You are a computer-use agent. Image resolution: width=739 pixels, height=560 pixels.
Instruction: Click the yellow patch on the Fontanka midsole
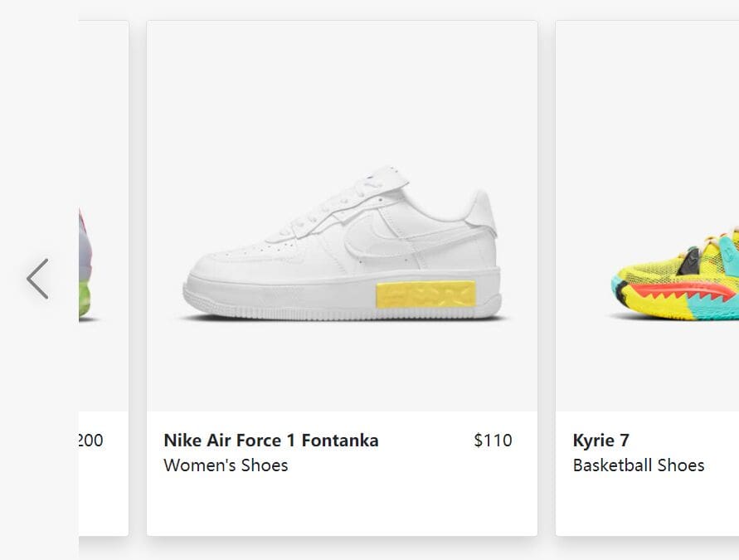[x=425, y=295]
